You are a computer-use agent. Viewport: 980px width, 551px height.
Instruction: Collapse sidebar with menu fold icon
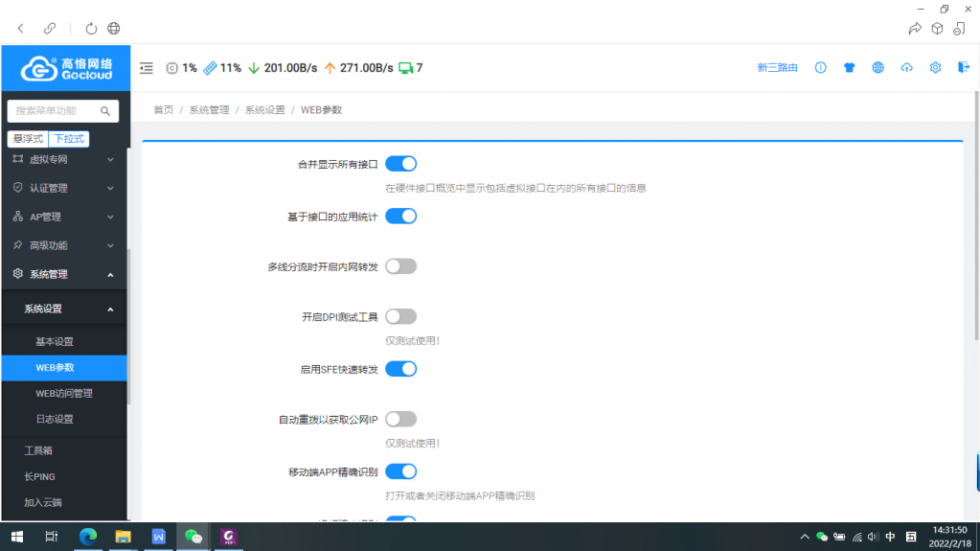(147, 67)
